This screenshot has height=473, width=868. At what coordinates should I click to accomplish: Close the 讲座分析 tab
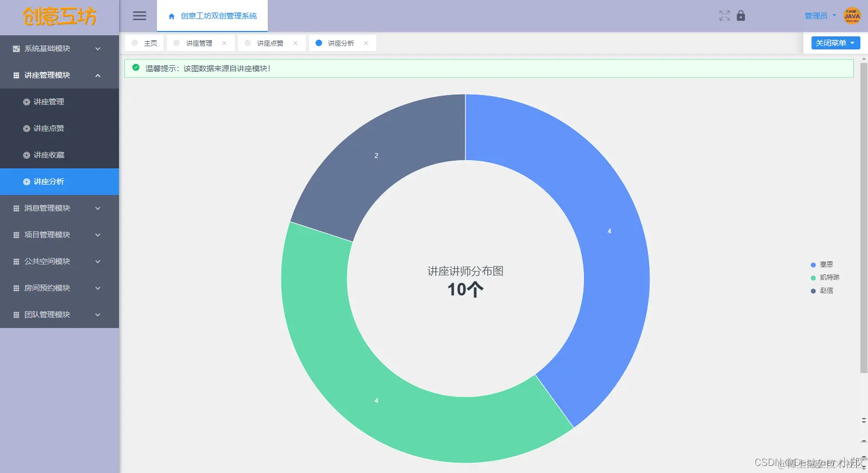pyautogui.click(x=366, y=43)
